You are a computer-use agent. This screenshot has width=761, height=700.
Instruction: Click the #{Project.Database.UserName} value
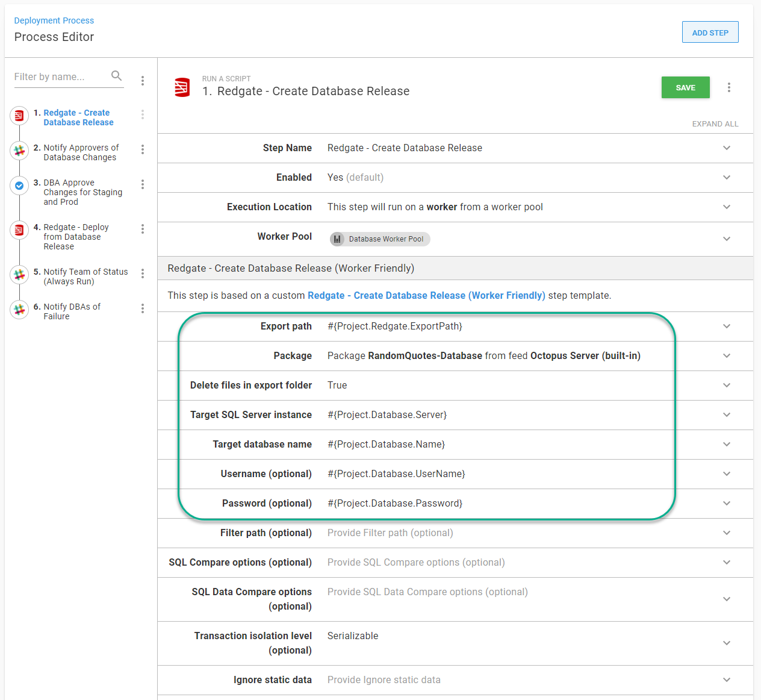tap(396, 474)
